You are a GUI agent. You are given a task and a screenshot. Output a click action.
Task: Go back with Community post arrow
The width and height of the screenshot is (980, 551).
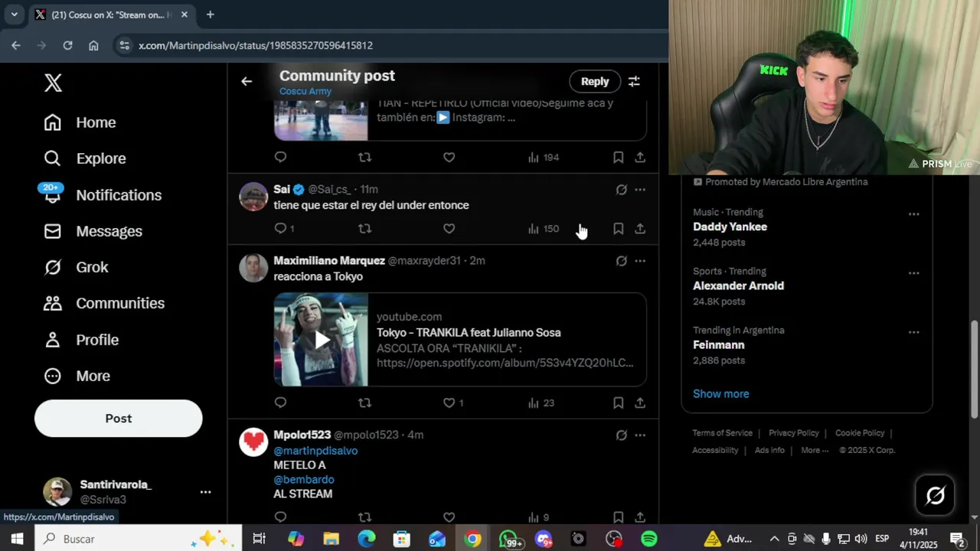point(247,81)
